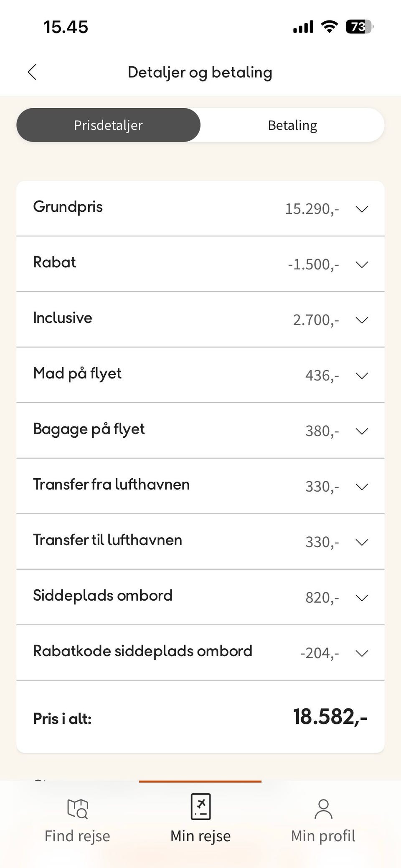Image resolution: width=401 pixels, height=868 pixels.
Task: Switch to the Betaling segment
Action: coord(292,125)
